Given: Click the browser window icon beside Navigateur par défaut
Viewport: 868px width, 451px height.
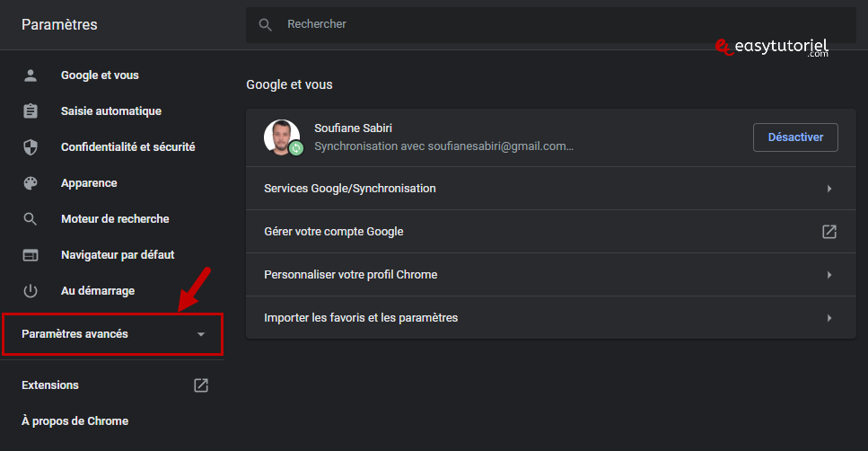Looking at the screenshot, I should 31,255.
